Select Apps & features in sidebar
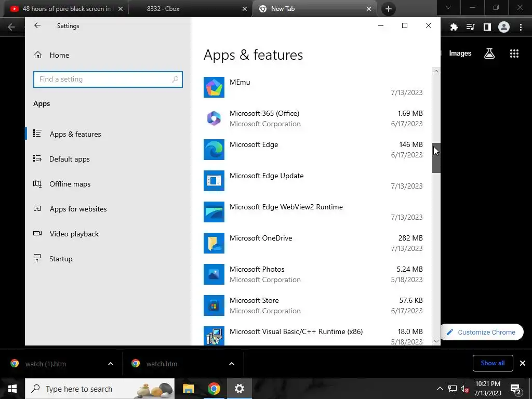 click(108, 134)
